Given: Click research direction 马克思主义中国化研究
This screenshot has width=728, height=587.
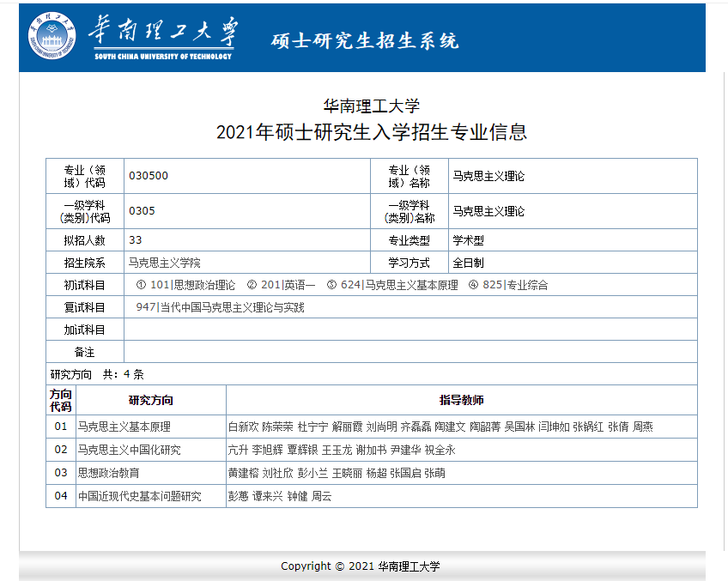Looking at the screenshot, I should 129,450.
